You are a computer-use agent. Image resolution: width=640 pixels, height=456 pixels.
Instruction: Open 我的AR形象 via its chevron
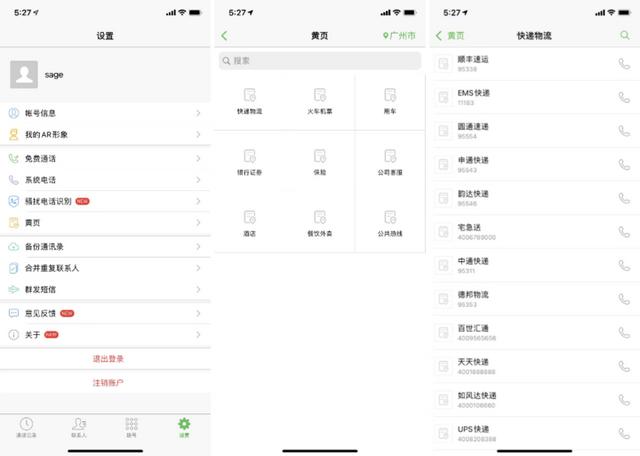pos(198,134)
